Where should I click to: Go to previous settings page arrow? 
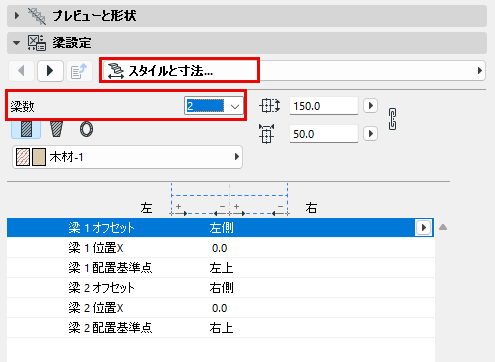pyautogui.click(x=21, y=71)
